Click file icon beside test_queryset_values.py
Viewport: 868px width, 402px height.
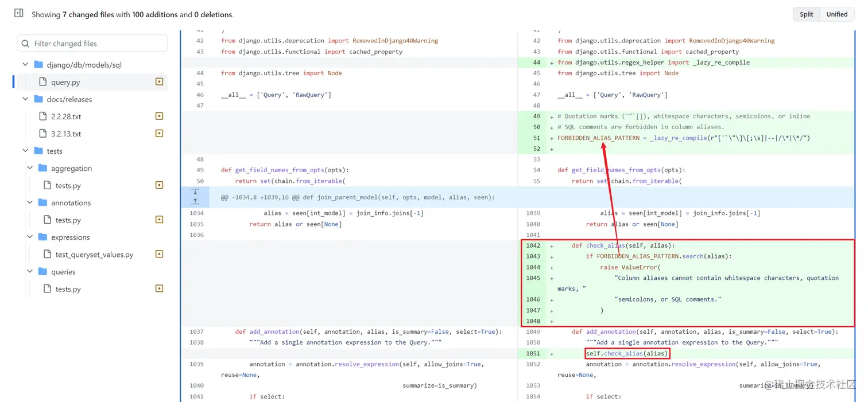click(47, 254)
